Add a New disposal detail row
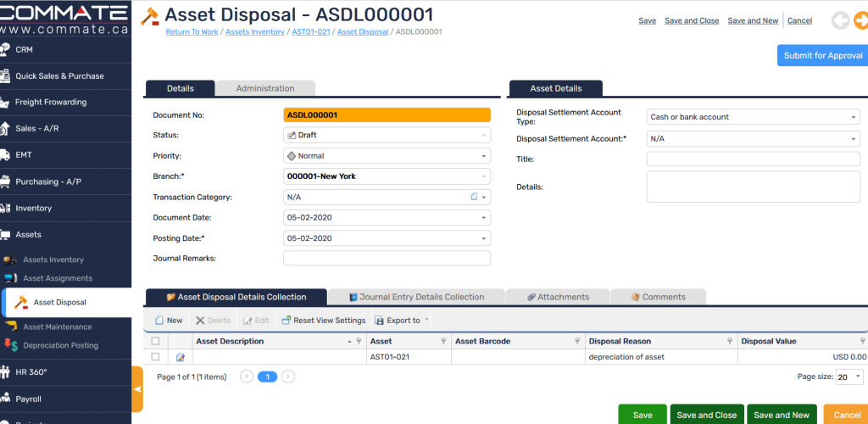This screenshot has height=424, width=868. (x=169, y=321)
